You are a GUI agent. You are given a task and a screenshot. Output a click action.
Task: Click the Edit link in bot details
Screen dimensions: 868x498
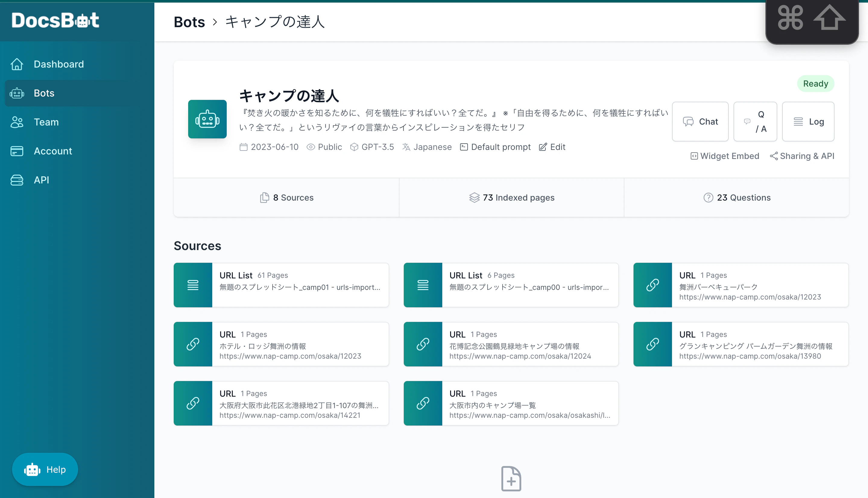click(x=552, y=147)
